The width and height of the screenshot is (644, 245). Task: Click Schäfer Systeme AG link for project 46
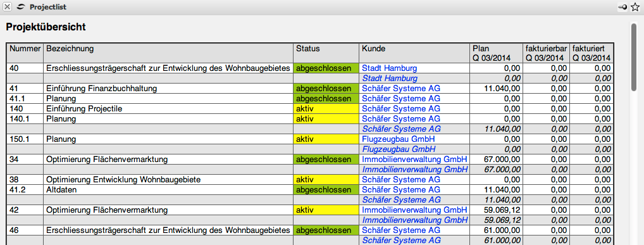point(401,230)
